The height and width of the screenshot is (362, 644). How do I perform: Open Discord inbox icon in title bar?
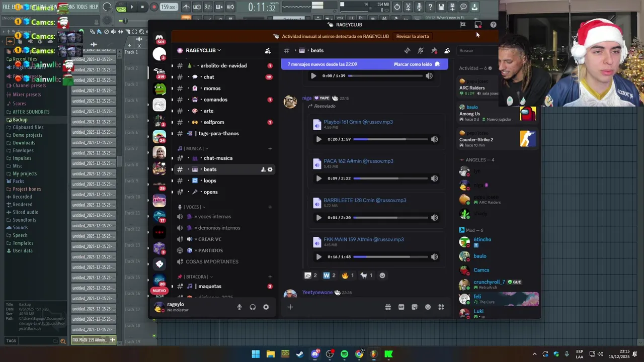[478, 25]
